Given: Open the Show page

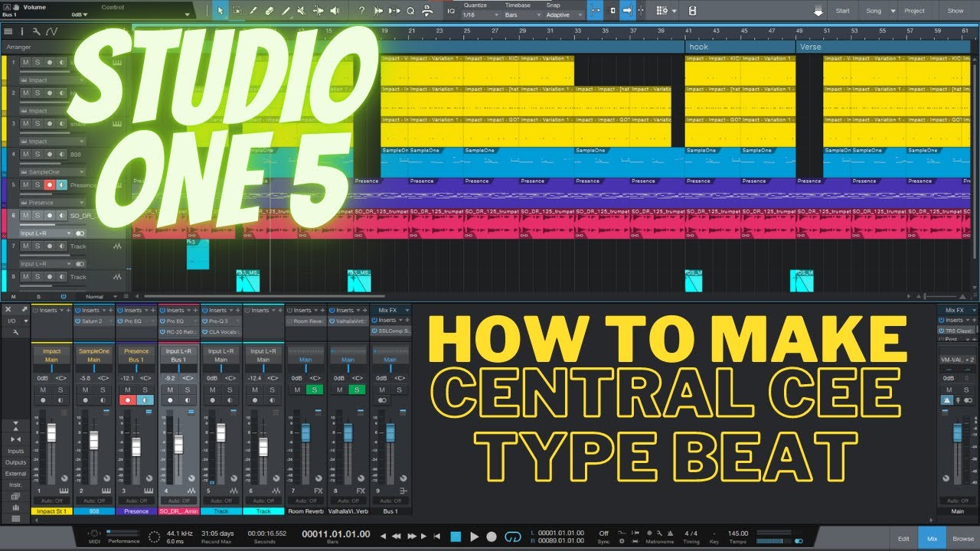Looking at the screenshot, I should [x=955, y=11].
